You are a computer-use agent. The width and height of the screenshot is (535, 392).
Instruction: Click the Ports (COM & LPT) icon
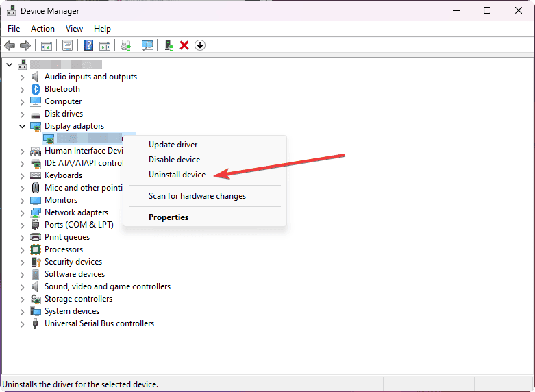(x=35, y=225)
